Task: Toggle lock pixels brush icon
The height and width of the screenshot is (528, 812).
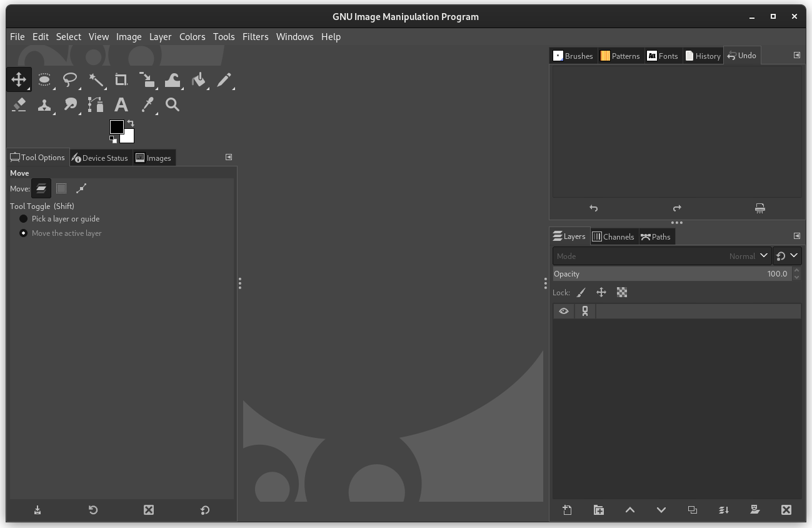Action: point(581,292)
